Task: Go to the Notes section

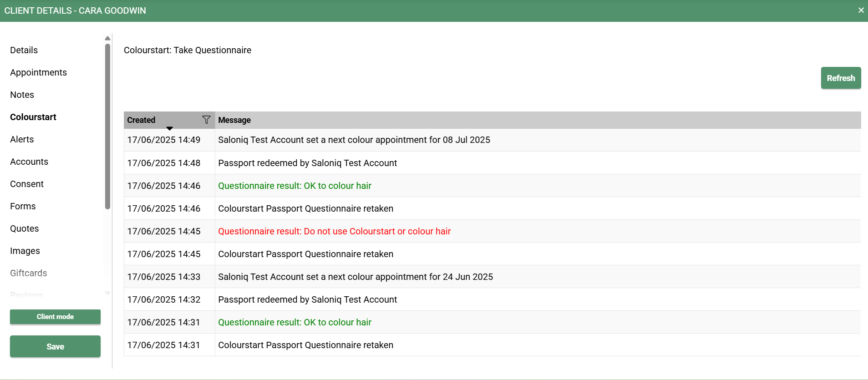Action: click(x=22, y=95)
